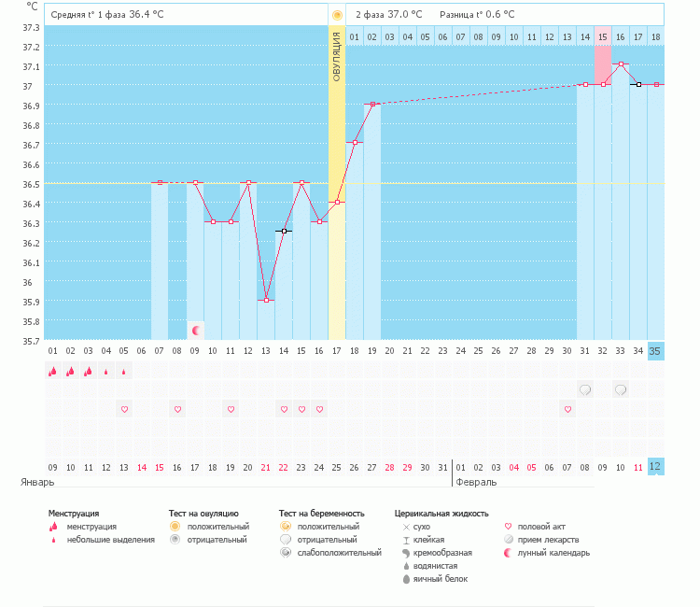Click the heart icon under cycle day 08
Image resolution: width=700 pixels, height=607 pixels.
[177, 409]
